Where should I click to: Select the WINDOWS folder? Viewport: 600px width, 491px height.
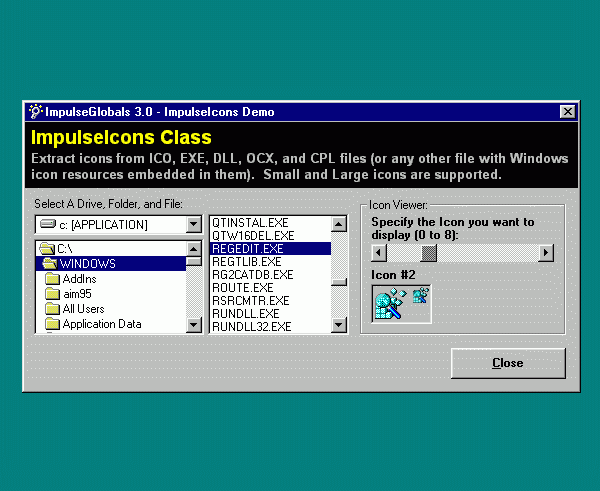click(111, 263)
